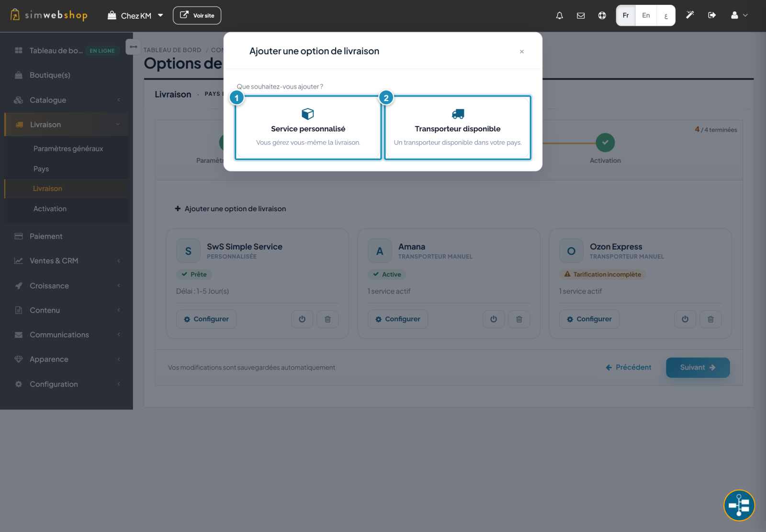Delete the SwS Simple Service option
This screenshot has width=766, height=532.
(328, 319)
